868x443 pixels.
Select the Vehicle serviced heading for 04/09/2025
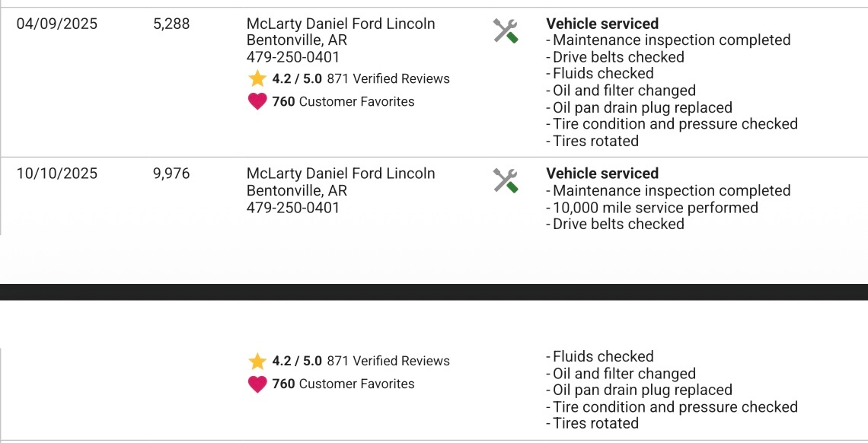click(x=602, y=24)
